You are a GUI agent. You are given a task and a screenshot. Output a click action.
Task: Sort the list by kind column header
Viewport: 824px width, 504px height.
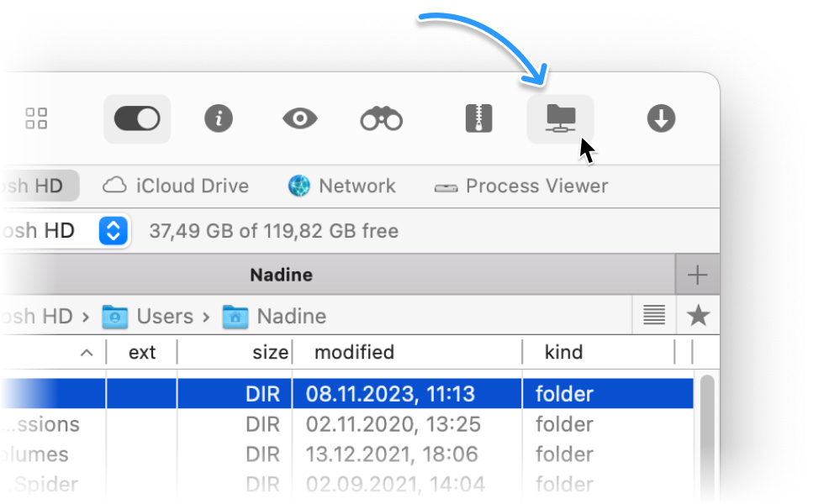563,352
